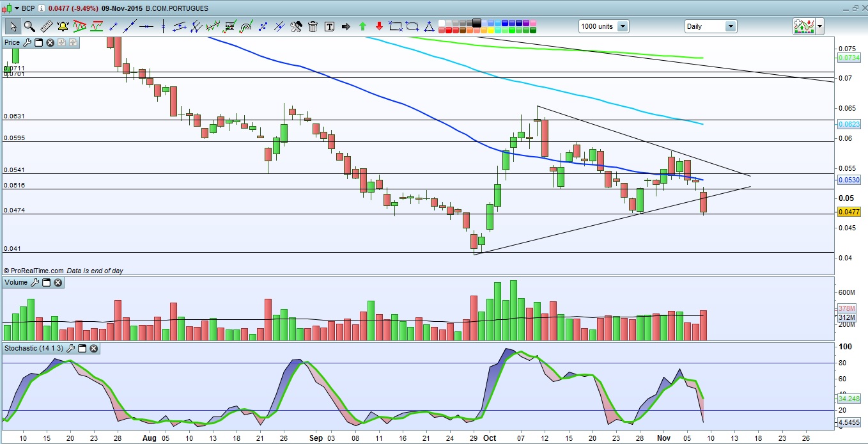Close the Volume indicator panel
868x444 pixels.
tap(58, 282)
